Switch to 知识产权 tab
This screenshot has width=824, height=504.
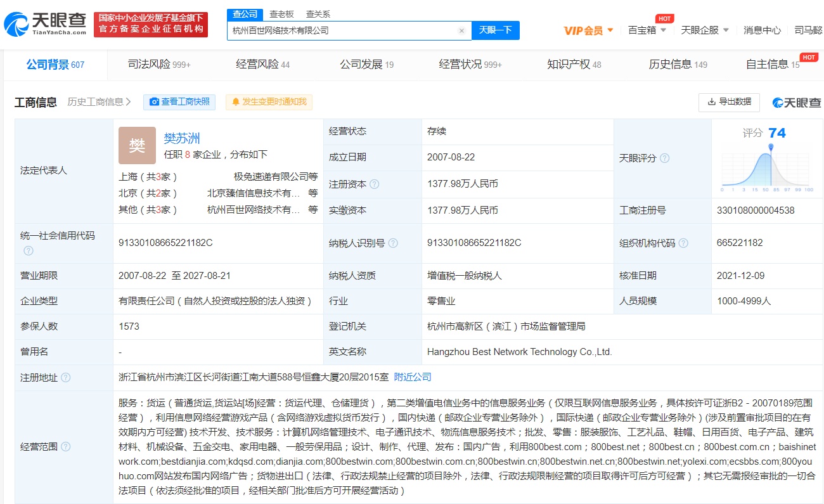[574, 65]
